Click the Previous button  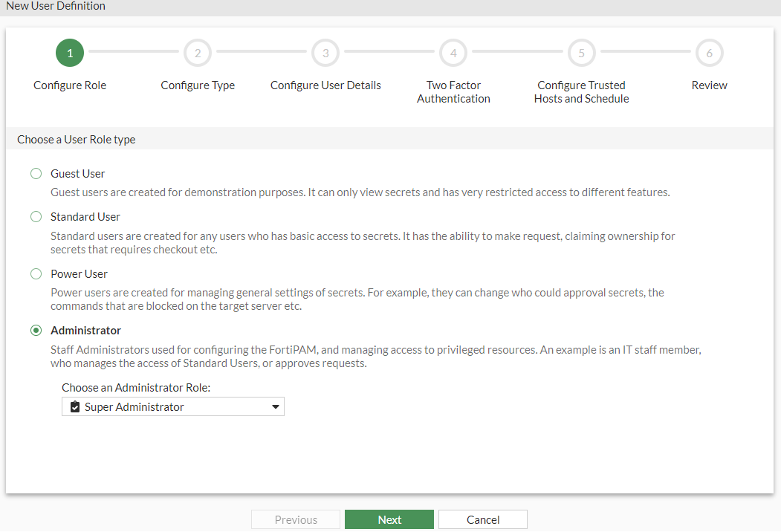pos(295,519)
